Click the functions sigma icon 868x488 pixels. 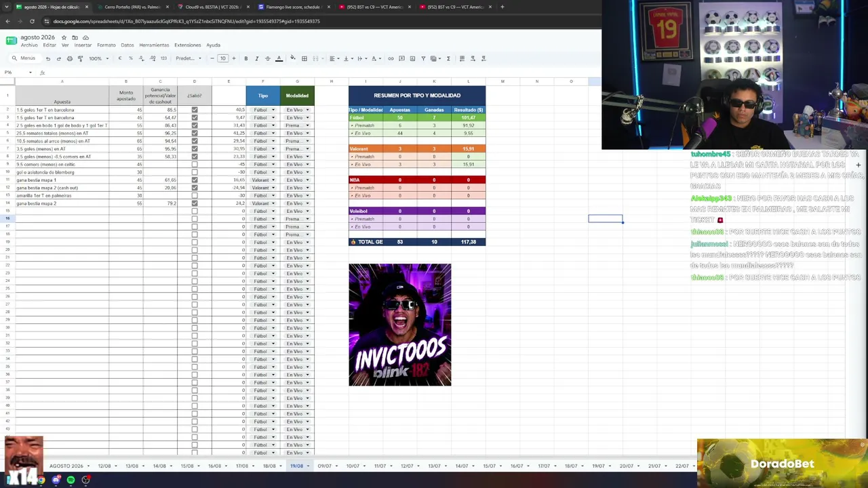[448, 58]
